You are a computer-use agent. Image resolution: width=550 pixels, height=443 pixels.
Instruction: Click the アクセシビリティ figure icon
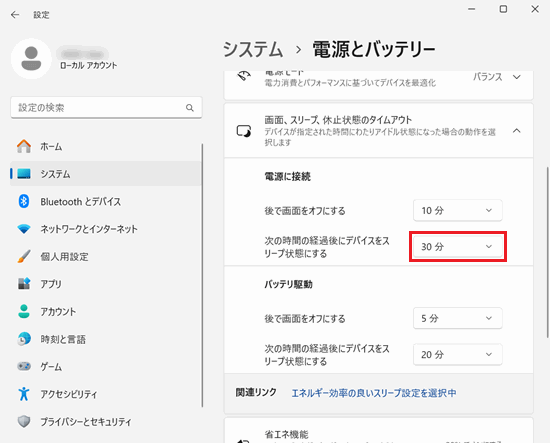(x=24, y=394)
